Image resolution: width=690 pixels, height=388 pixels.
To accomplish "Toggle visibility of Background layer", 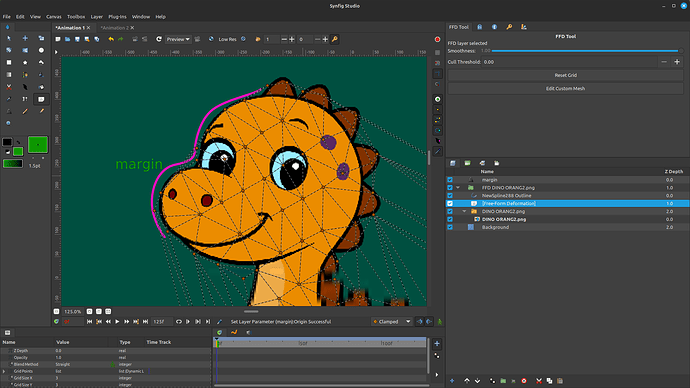I will point(450,227).
